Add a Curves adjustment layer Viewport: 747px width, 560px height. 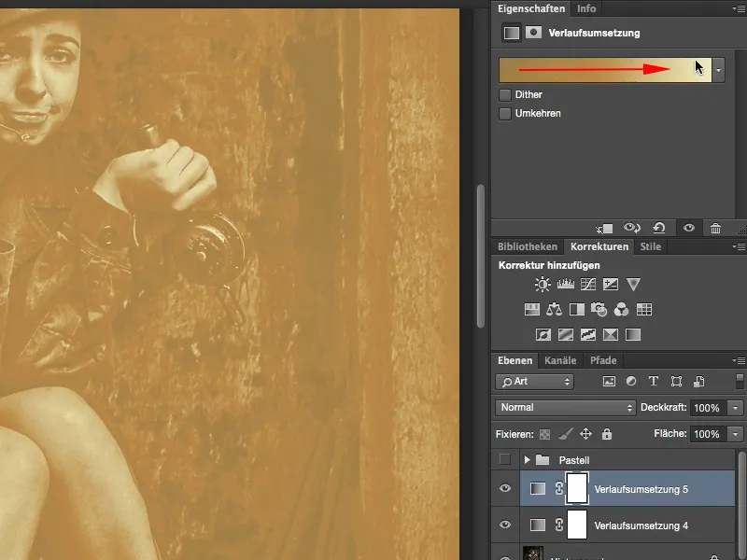coord(587,285)
